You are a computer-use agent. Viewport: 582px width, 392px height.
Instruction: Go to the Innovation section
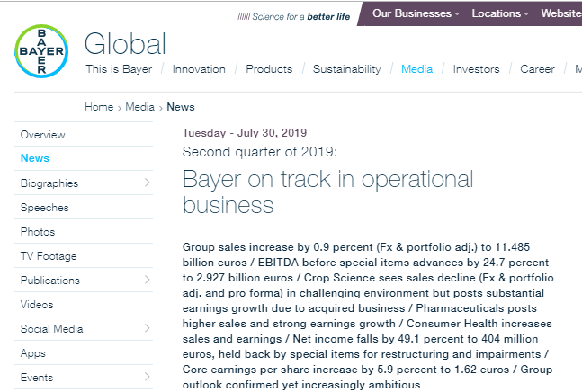click(x=199, y=69)
